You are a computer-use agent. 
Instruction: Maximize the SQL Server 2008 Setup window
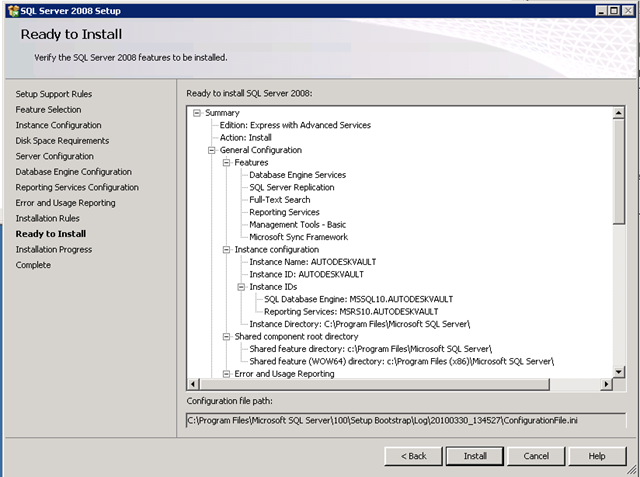614,11
